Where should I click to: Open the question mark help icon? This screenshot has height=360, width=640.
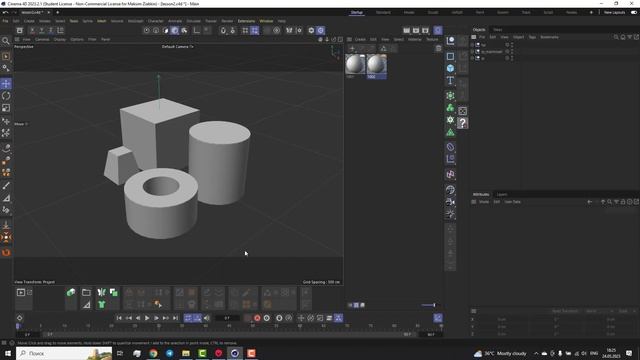(462, 123)
